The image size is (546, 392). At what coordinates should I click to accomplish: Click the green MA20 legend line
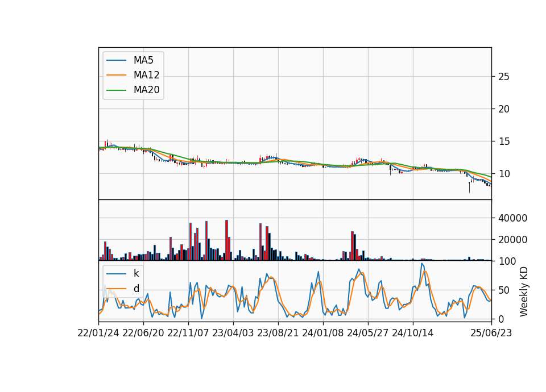point(116,90)
